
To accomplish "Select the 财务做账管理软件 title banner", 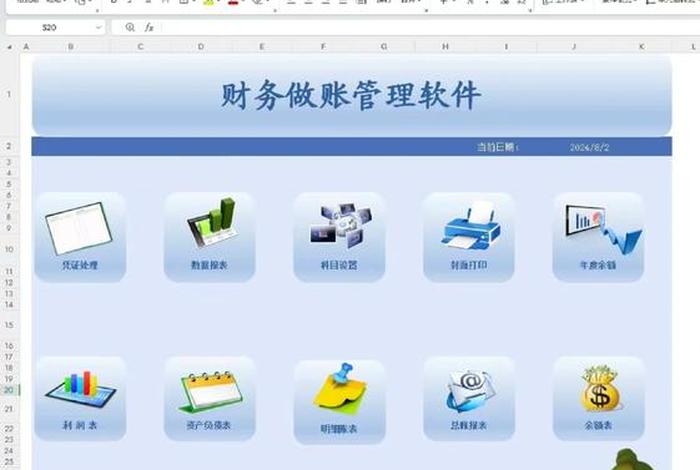I will click(352, 95).
